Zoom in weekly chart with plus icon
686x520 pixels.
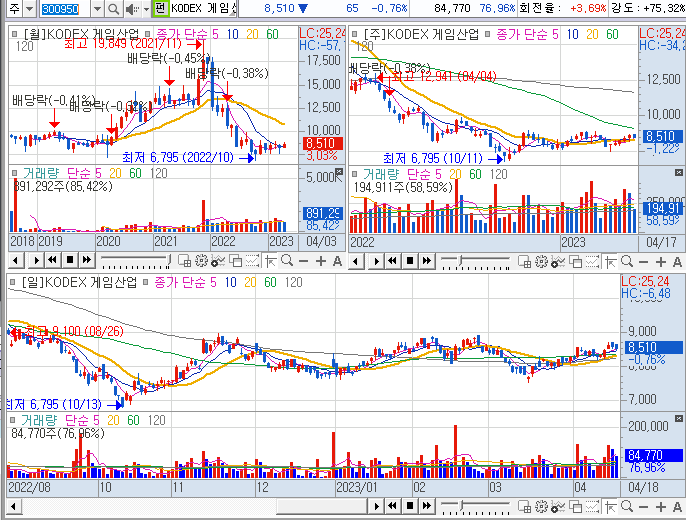pos(661,262)
